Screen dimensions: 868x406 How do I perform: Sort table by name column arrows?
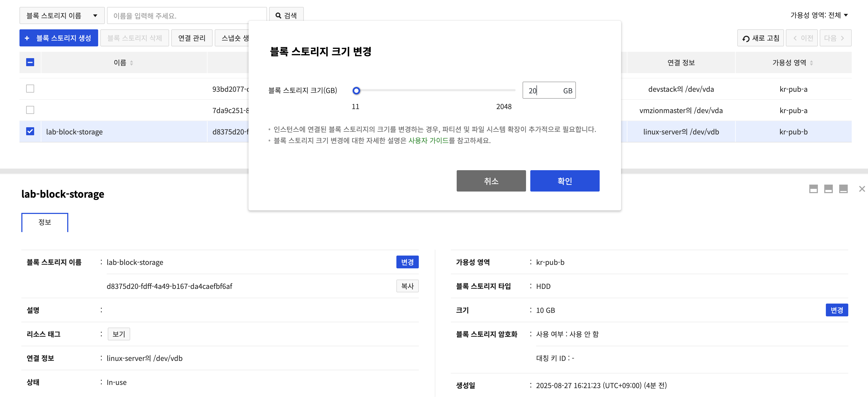(132, 63)
